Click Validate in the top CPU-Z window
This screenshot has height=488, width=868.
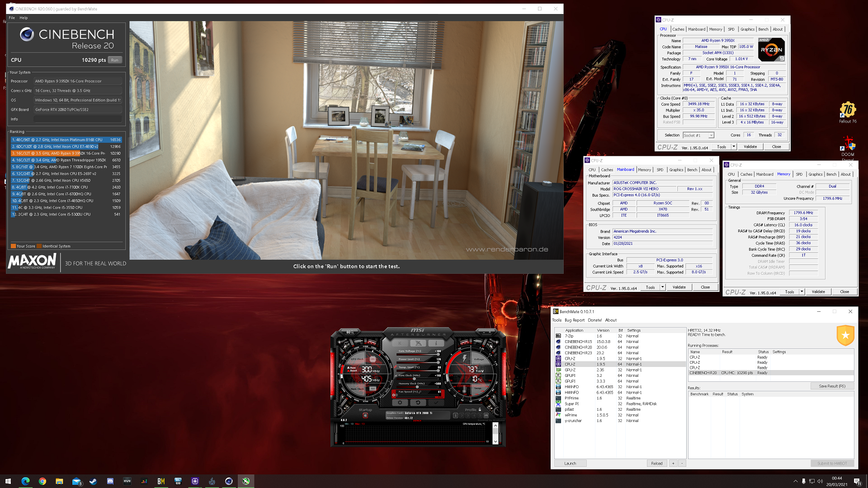(x=750, y=147)
